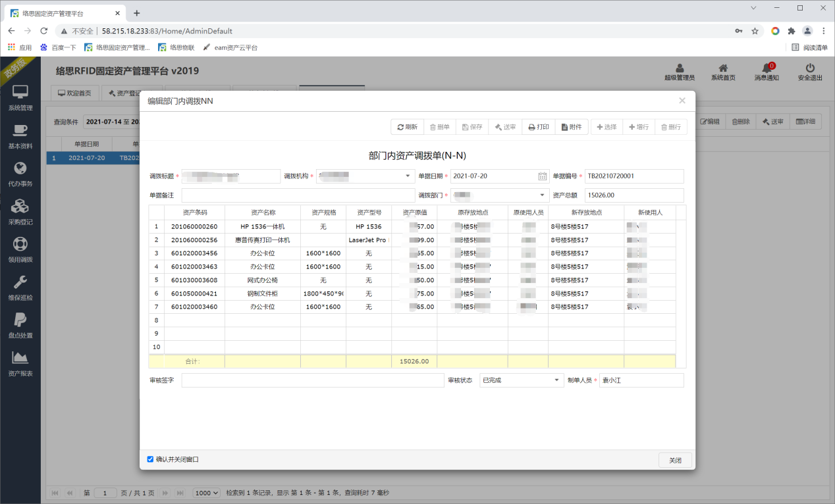Open 基本资料 in left sidebar
This screenshot has width=835, height=504.
[20, 136]
